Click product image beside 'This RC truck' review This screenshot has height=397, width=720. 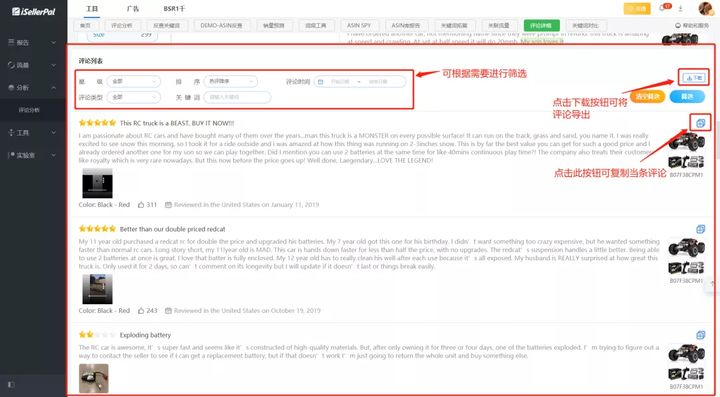686,151
